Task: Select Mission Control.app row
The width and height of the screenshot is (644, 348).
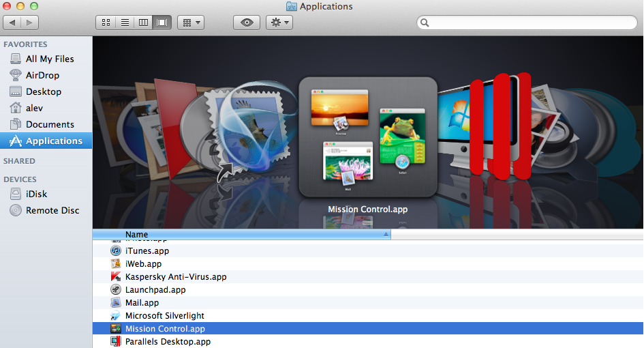Action: pyautogui.click(x=367, y=328)
